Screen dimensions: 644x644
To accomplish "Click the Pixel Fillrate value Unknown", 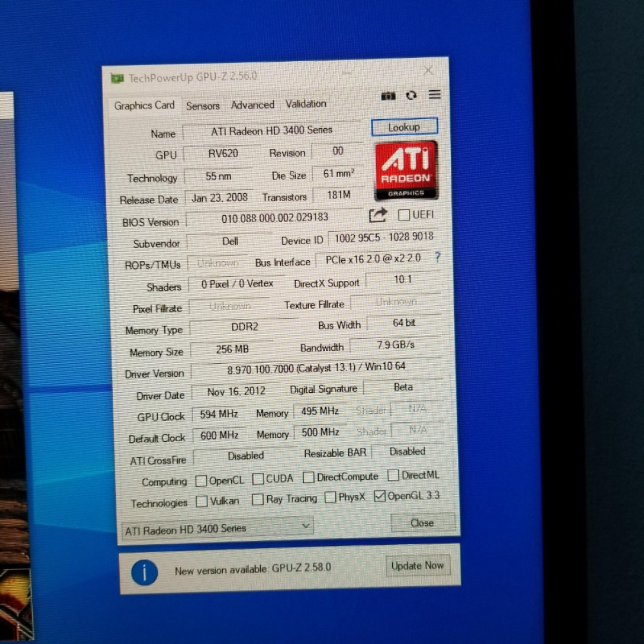I will 230,306.
